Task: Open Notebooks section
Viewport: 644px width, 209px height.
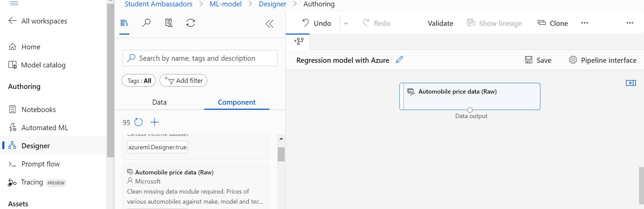Action: 32,109
